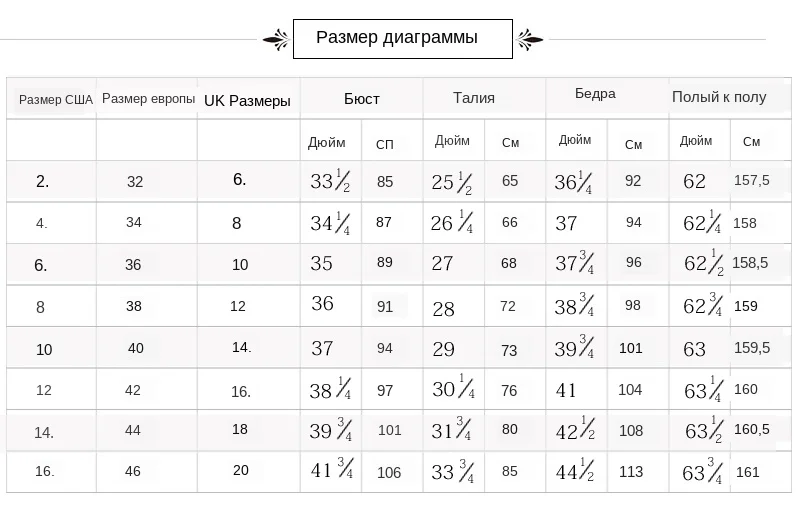Screen dimensions: 800x509
Task: Click the "Полый к полу" header
Action: coord(719,97)
